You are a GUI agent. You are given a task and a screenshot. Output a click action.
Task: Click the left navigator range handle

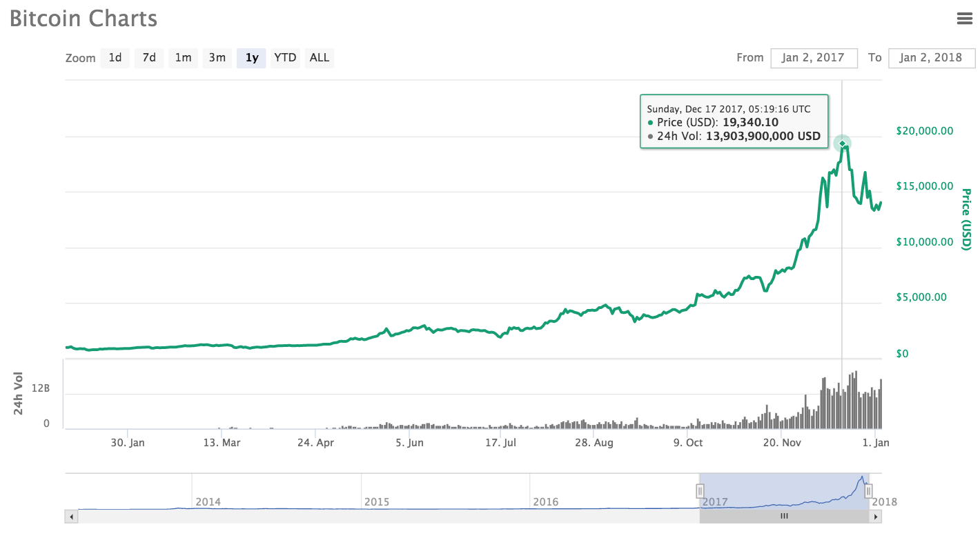699,490
